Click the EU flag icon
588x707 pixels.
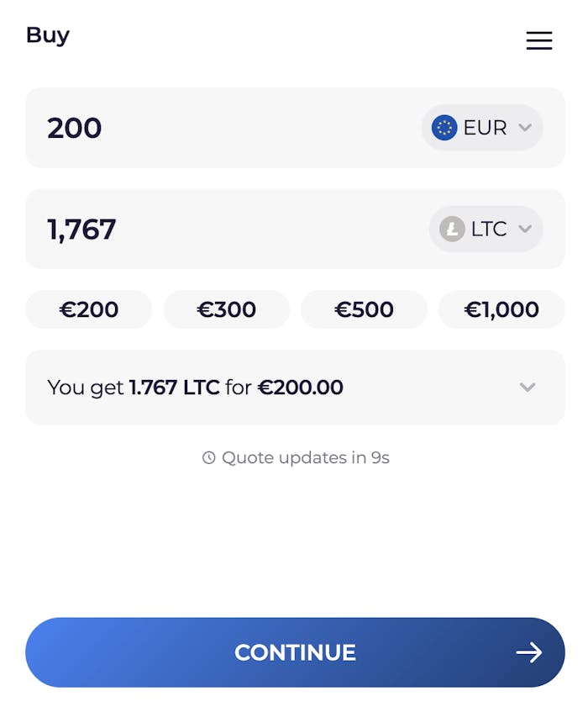444,128
